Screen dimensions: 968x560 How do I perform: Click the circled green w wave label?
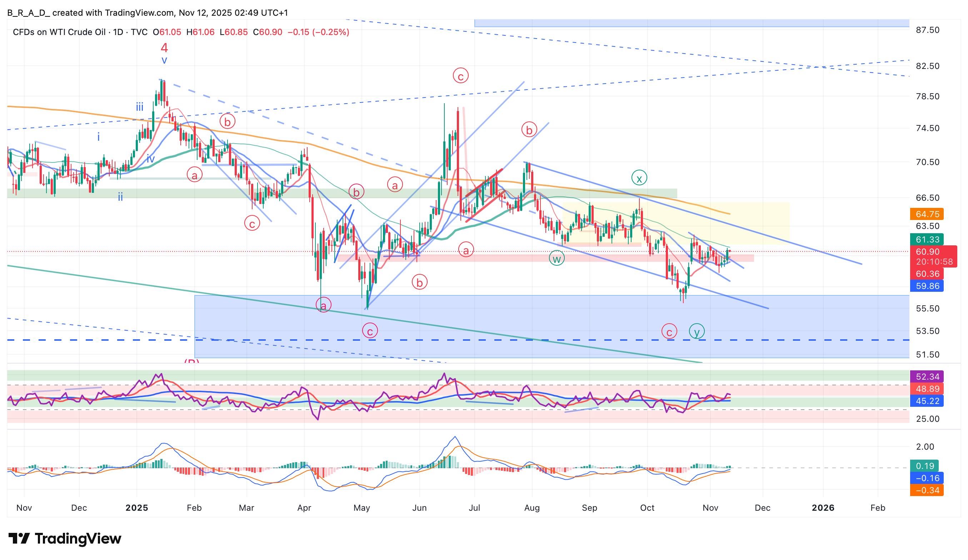(556, 258)
